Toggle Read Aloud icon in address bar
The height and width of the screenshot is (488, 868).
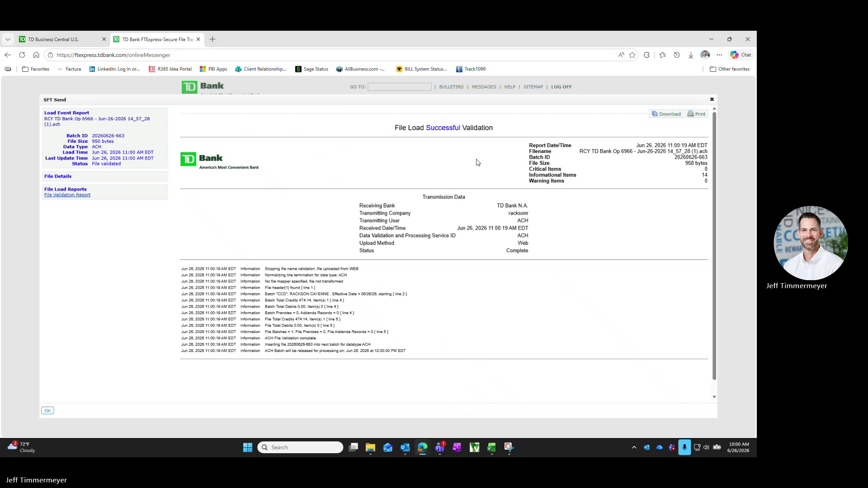pos(621,55)
